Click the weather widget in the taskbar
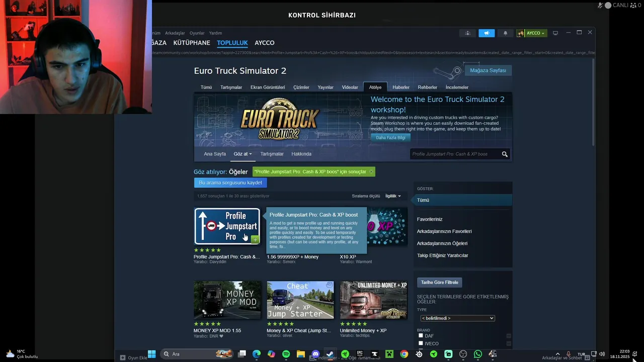Screen dimensions: 644x362 22,354
